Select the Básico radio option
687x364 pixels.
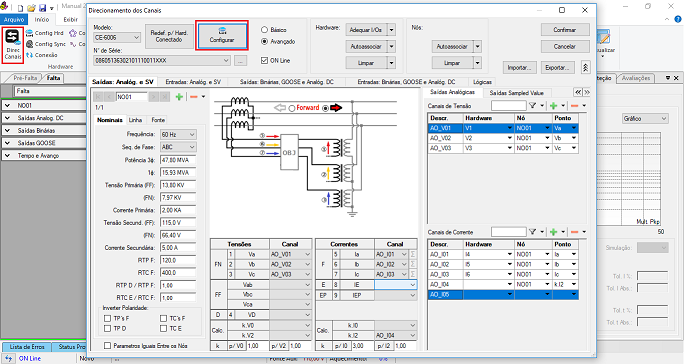(x=264, y=30)
